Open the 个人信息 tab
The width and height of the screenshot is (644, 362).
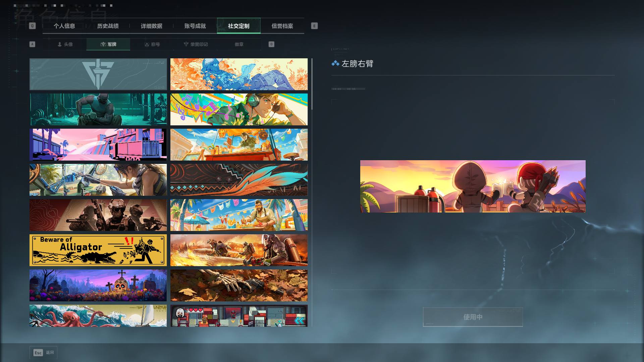pyautogui.click(x=64, y=26)
